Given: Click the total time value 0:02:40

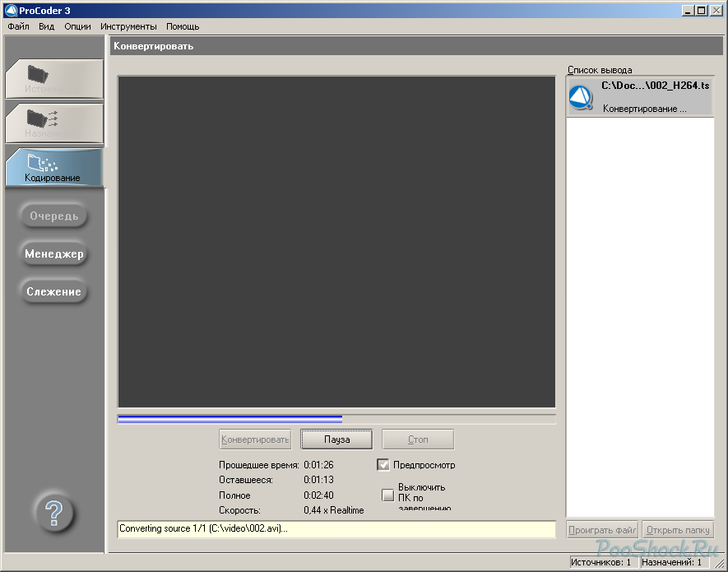Looking at the screenshot, I should pyautogui.click(x=318, y=495).
